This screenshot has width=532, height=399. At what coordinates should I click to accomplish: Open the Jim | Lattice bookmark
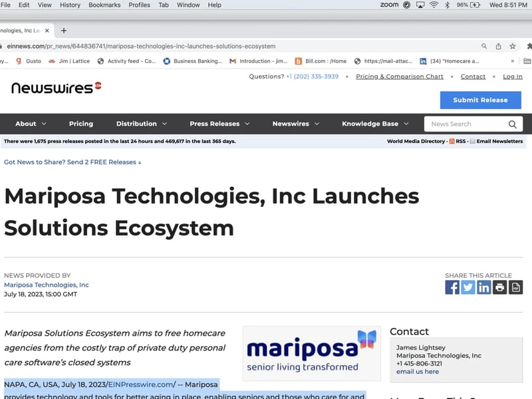pyautogui.click(x=69, y=61)
